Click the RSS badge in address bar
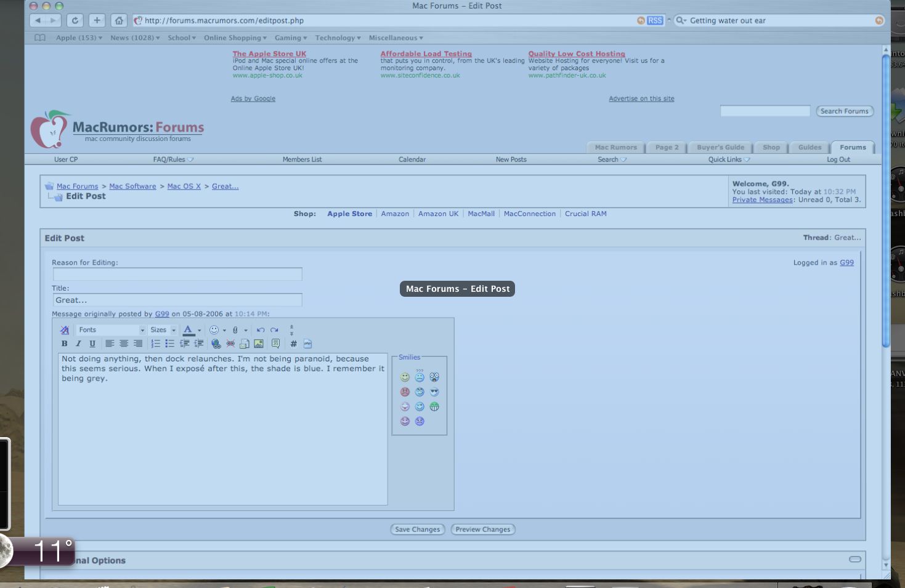Viewport: 905px width, 588px height. (x=655, y=20)
